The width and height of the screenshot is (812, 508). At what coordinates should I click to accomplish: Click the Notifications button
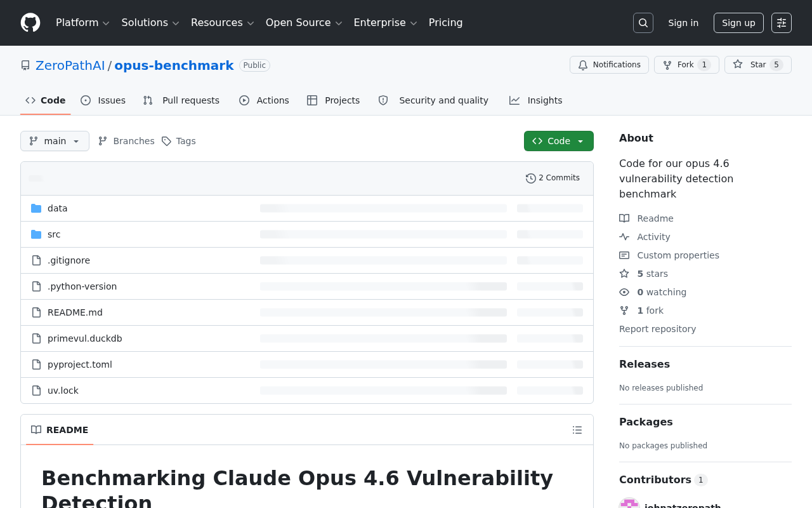click(609, 65)
